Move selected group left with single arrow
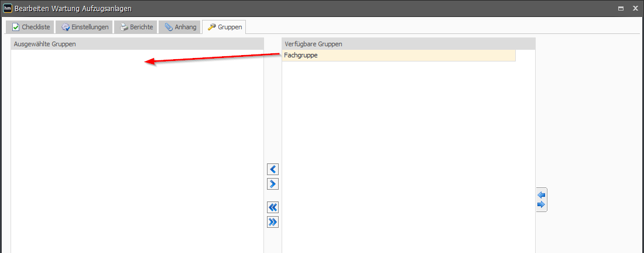This screenshot has height=253, width=644. click(x=273, y=169)
